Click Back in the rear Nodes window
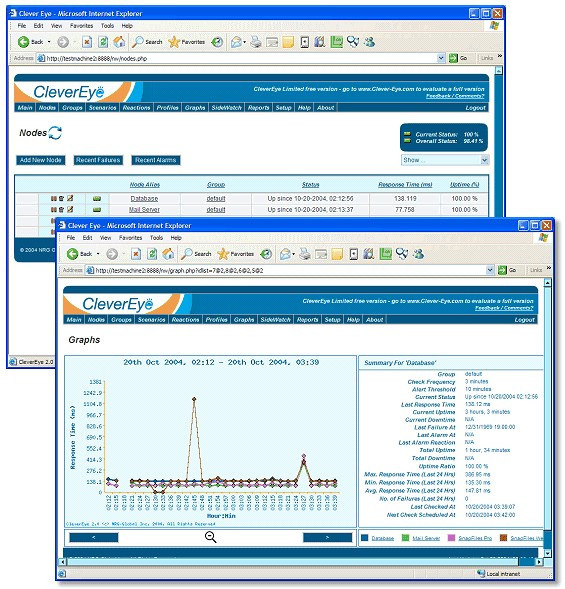 (x=30, y=42)
